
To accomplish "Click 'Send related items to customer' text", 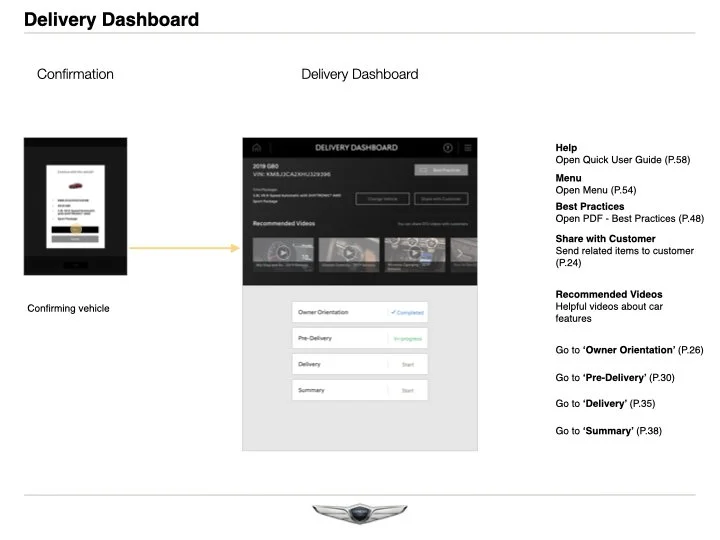I will [x=624, y=251].
